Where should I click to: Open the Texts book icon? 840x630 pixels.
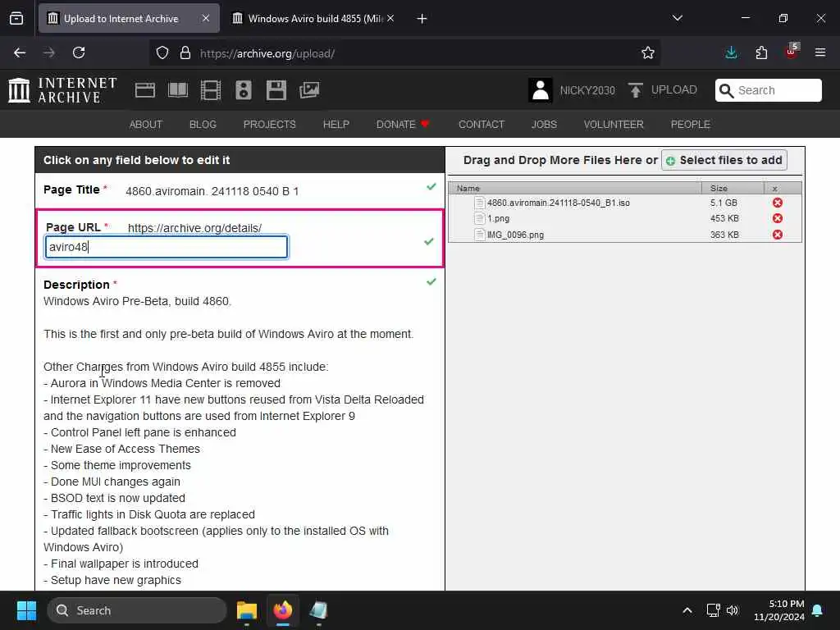(178, 90)
